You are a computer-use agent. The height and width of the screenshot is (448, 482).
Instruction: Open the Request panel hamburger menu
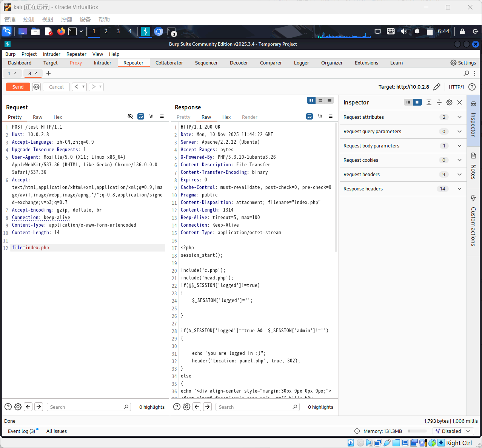[162, 116]
